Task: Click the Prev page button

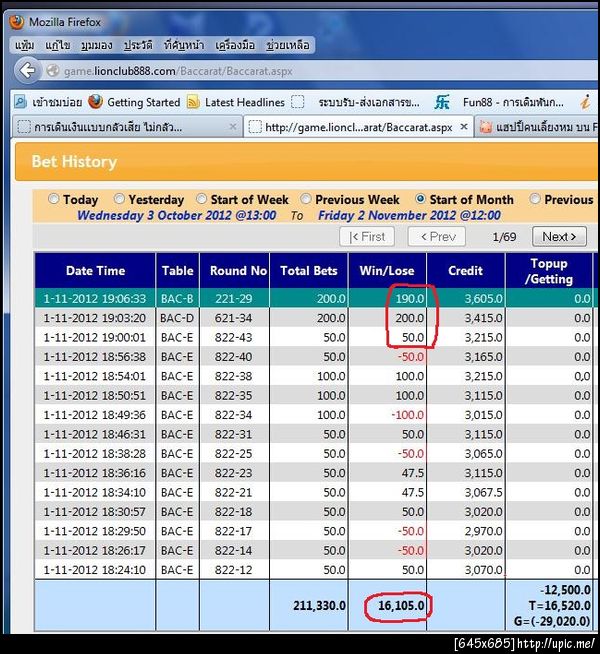Action: (x=437, y=237)
